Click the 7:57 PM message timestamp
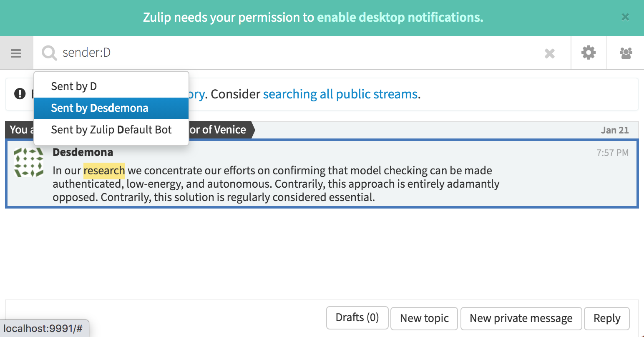This screenshot has height=337, width=644. point(612,153)
